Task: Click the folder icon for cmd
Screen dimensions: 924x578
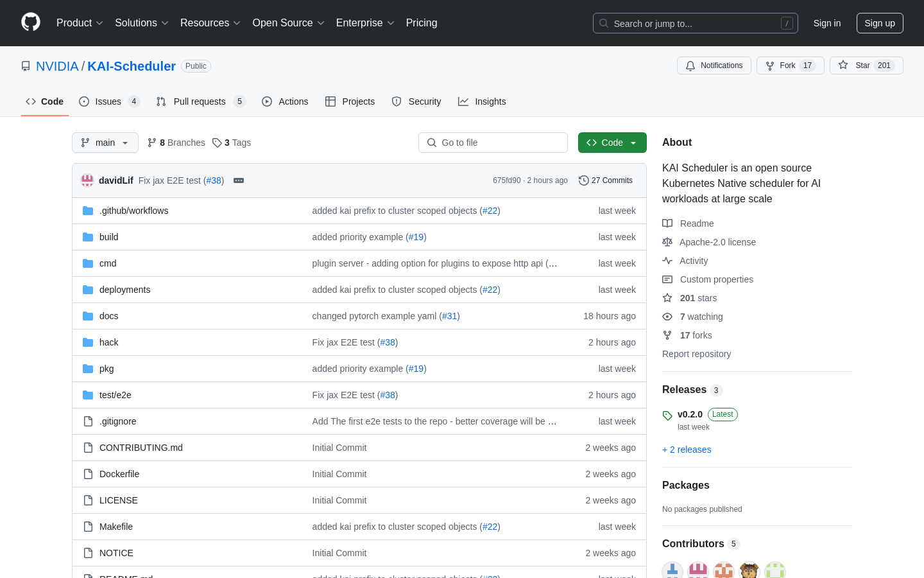Action: tap(88, 263)
